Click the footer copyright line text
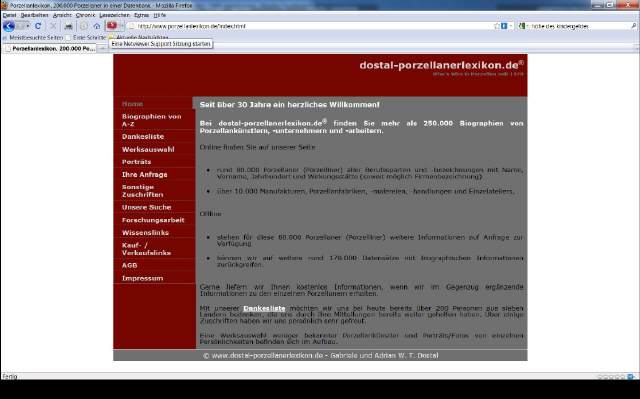The image size is (640, 399). [320, 355]
